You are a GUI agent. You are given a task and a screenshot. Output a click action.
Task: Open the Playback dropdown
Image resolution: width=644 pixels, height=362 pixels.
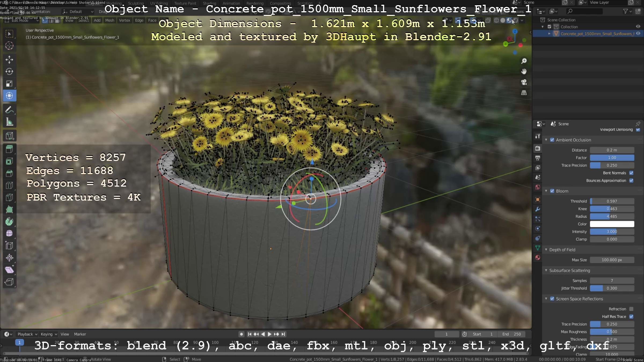coord(27,334)
